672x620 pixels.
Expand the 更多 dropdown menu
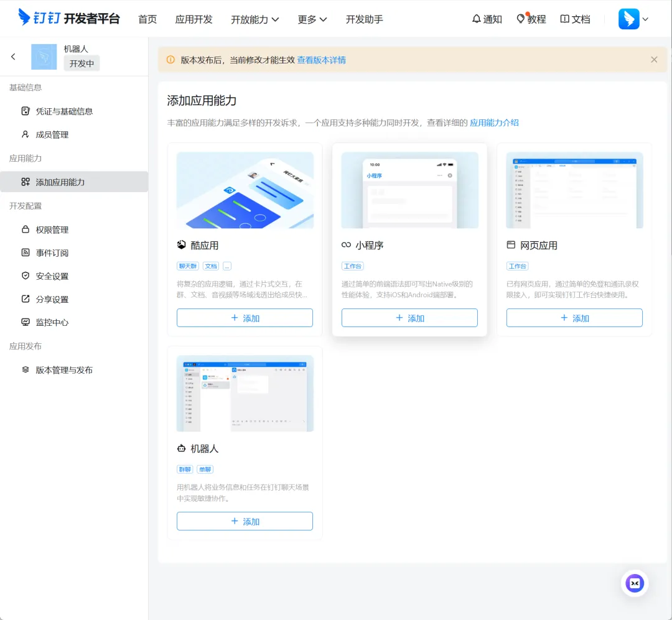(312, 19)
